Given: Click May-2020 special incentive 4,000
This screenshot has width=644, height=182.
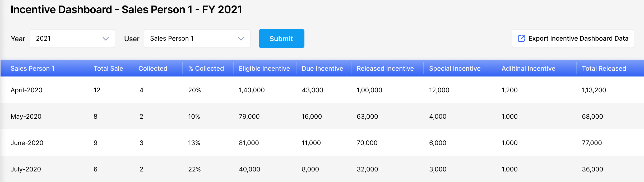Looking at the screenshot, I should tap(438, 117).
